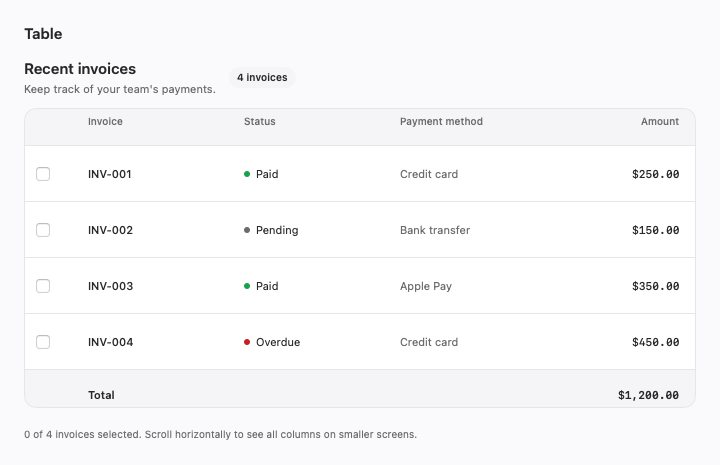The height and width of the screenshot is (465, 720).
Task: Click the Invoice column header
Action: coord(105,122)
